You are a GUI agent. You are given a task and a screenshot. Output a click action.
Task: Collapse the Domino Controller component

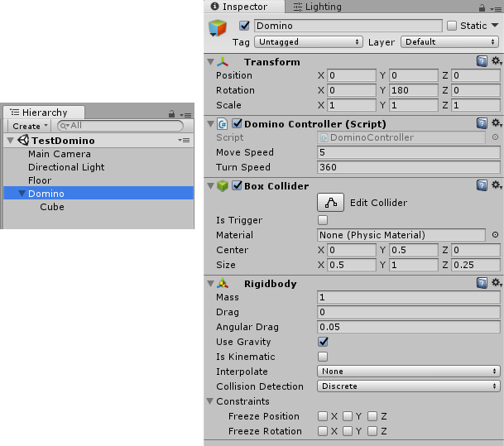[x=210, y=124]
